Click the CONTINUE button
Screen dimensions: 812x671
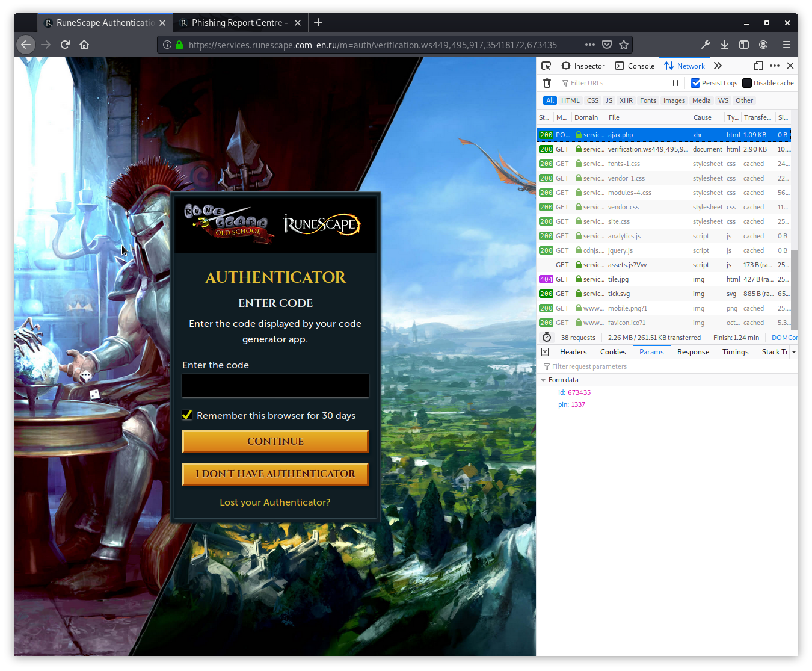pyautogui.click(x=275, y=441)
